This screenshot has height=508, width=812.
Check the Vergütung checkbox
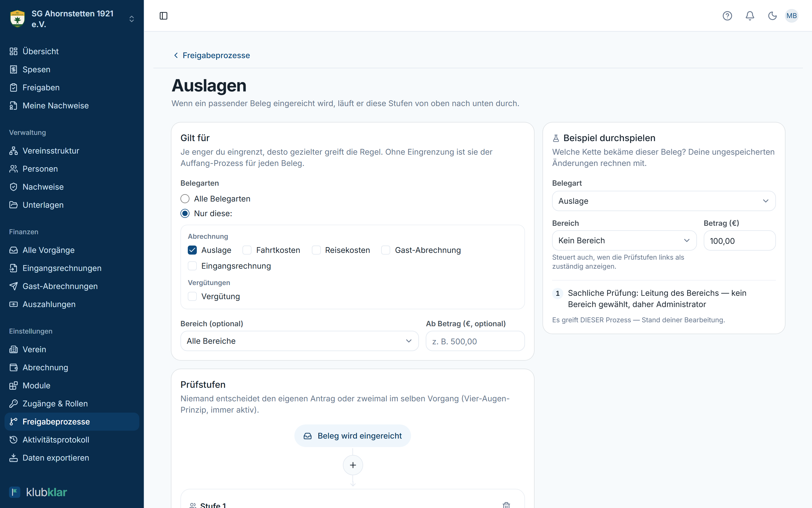(192, 296)
